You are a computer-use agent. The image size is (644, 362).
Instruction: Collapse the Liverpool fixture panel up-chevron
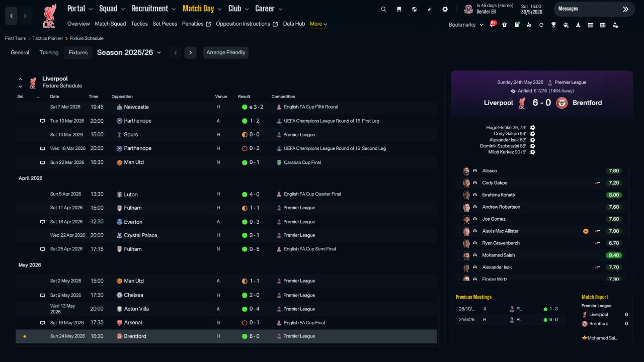(21, 79)
